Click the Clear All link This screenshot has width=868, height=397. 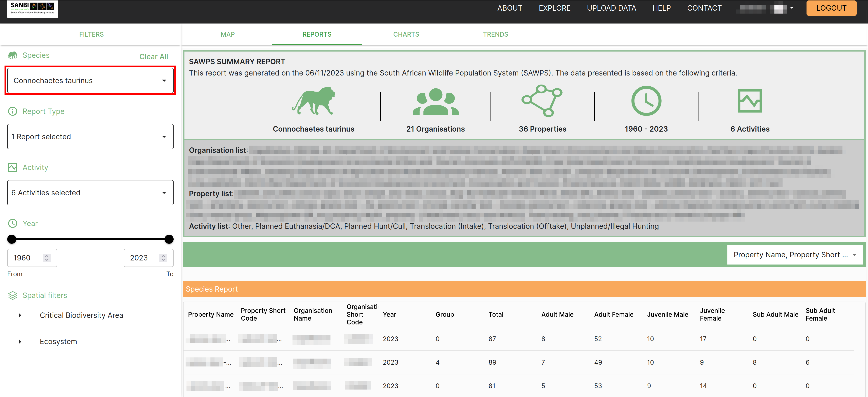coord(154,57)
